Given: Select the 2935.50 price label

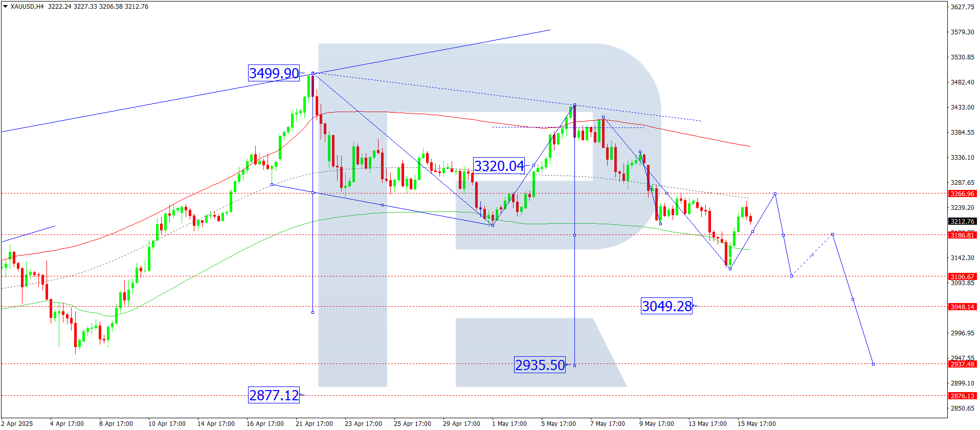Looking at the screenshot, I should (540, 365).
